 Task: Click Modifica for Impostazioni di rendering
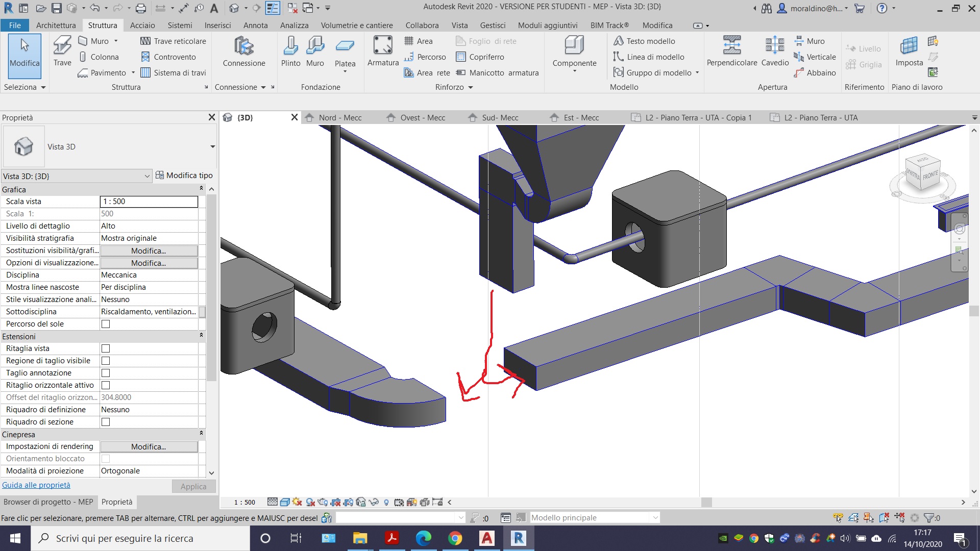coord(149,447)
